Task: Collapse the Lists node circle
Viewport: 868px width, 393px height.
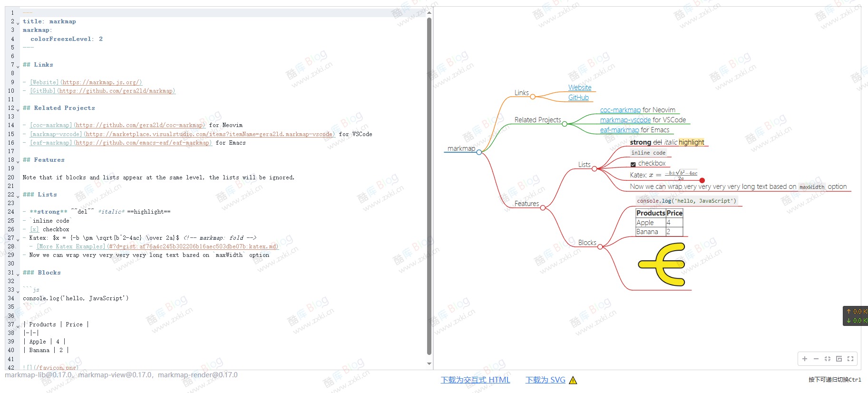Action: 594,168
